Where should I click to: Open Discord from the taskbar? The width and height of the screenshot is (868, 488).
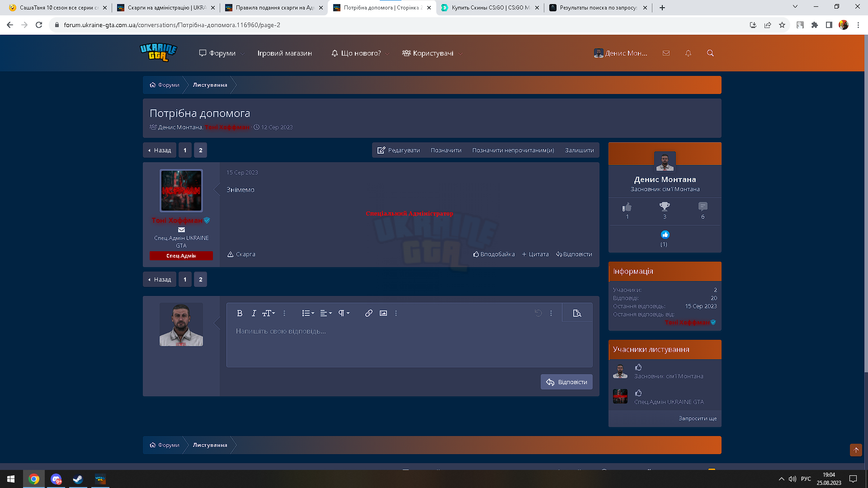tap(56, 479)
